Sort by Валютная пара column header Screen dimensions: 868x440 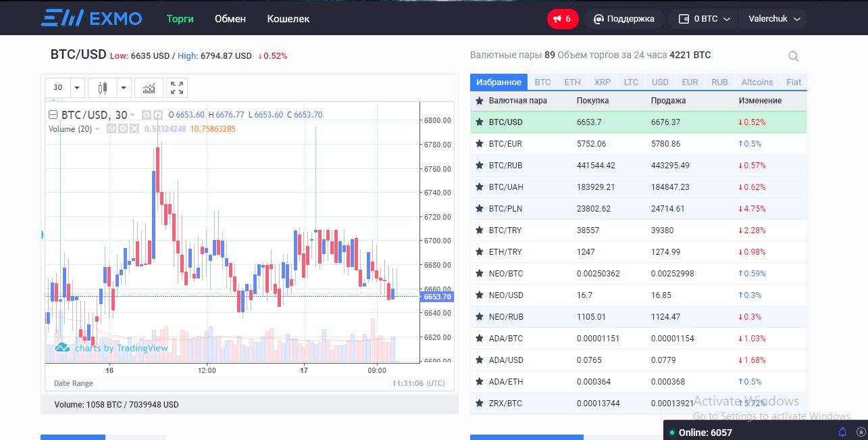coord(518,101)
